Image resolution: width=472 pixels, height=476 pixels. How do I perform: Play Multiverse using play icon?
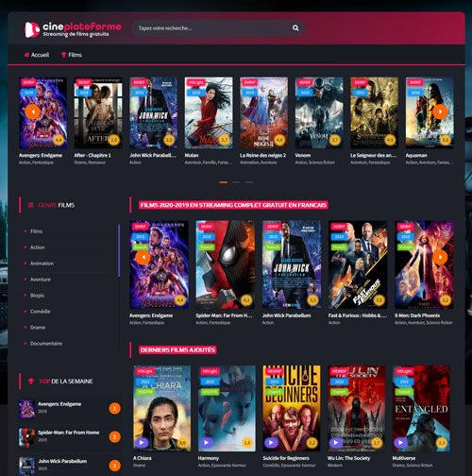coord(400,442)
